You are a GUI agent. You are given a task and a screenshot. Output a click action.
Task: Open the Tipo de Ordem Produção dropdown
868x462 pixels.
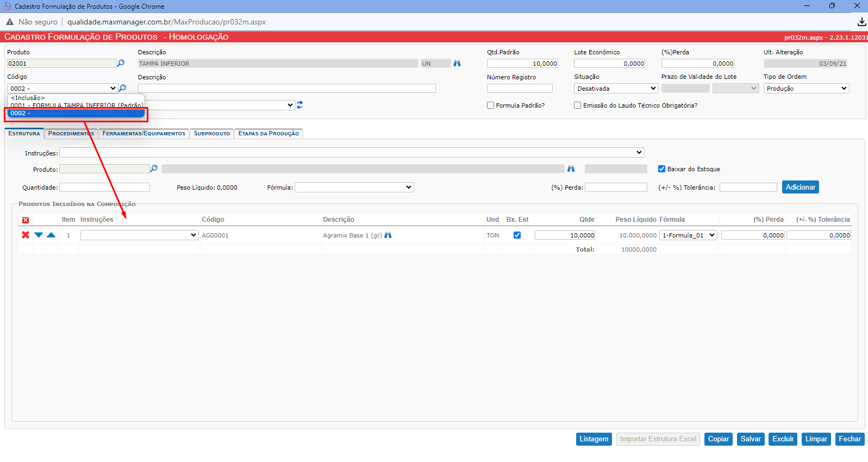pos(806,88)
